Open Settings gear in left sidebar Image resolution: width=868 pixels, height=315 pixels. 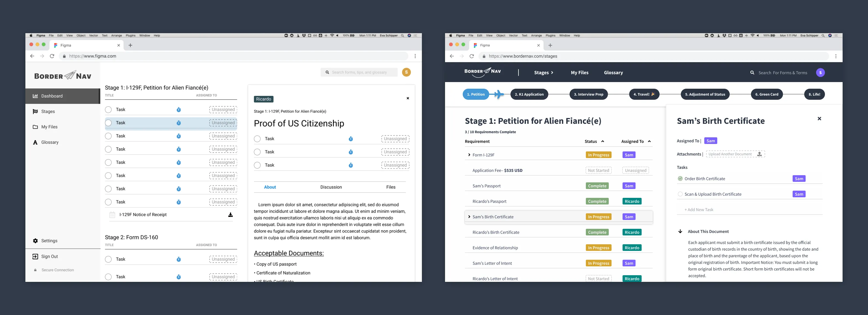tap(35, 241)
